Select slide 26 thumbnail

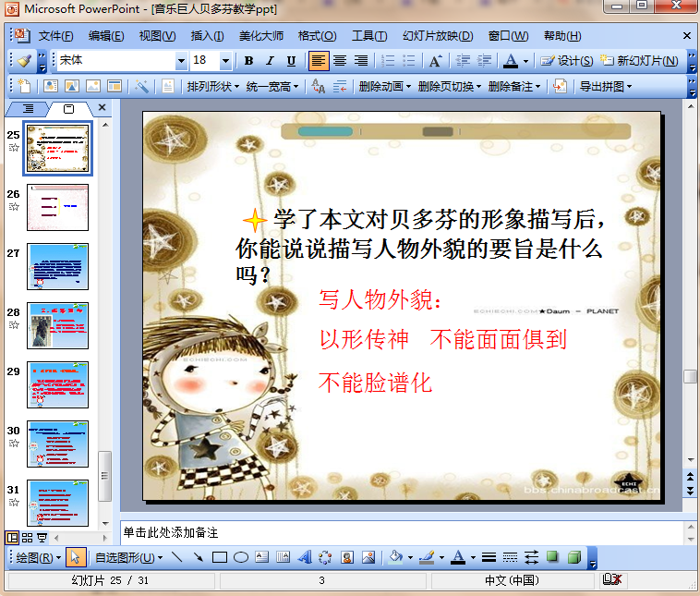[57, 207]
